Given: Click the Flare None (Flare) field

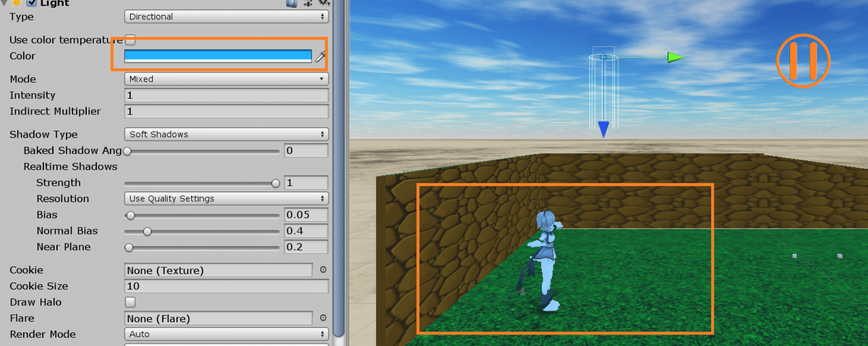Looking at the screenshot, I should click(x=218, y=318).
